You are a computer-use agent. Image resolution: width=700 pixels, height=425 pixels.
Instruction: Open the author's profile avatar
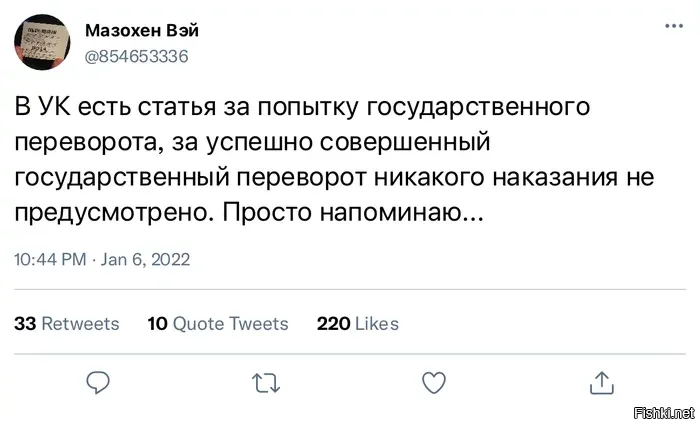coord(41,44)
